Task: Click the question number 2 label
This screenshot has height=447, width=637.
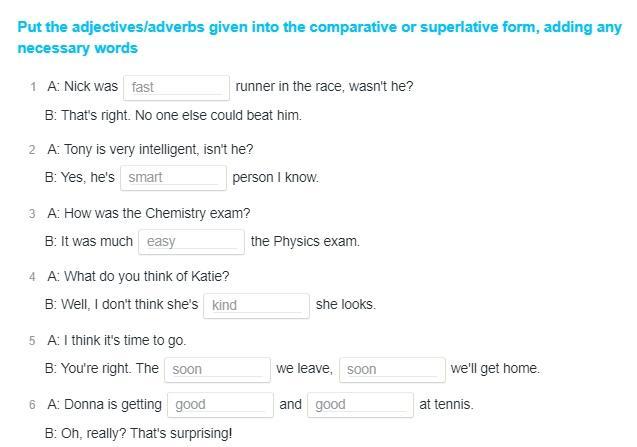Action: [33, 150]
